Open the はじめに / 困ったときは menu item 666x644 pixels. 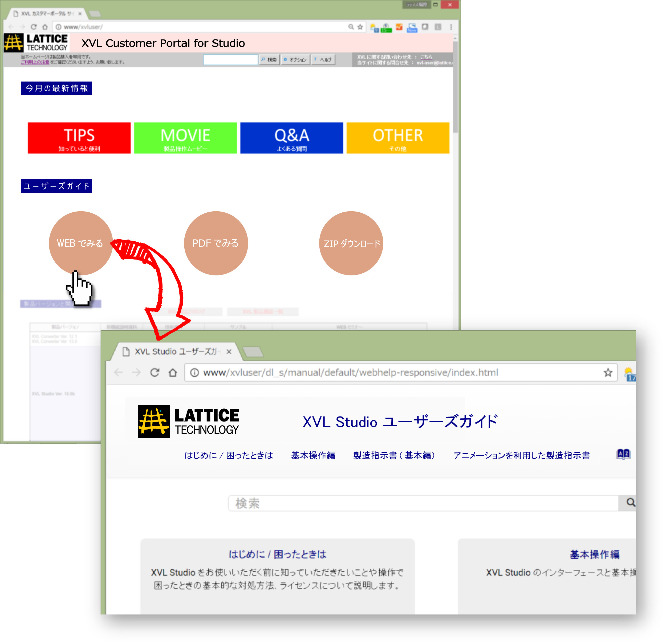[229, 455]
